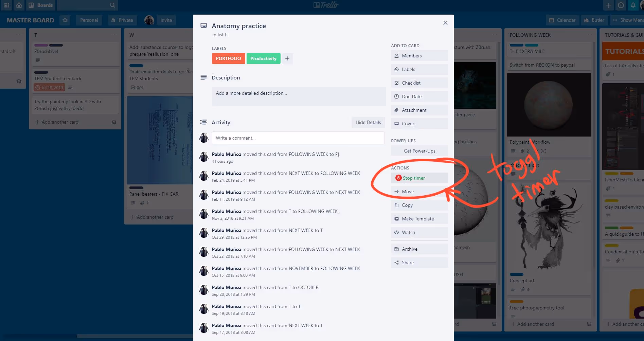Click the create plus icon in header
644x341 pixels.
pos(609,5)
